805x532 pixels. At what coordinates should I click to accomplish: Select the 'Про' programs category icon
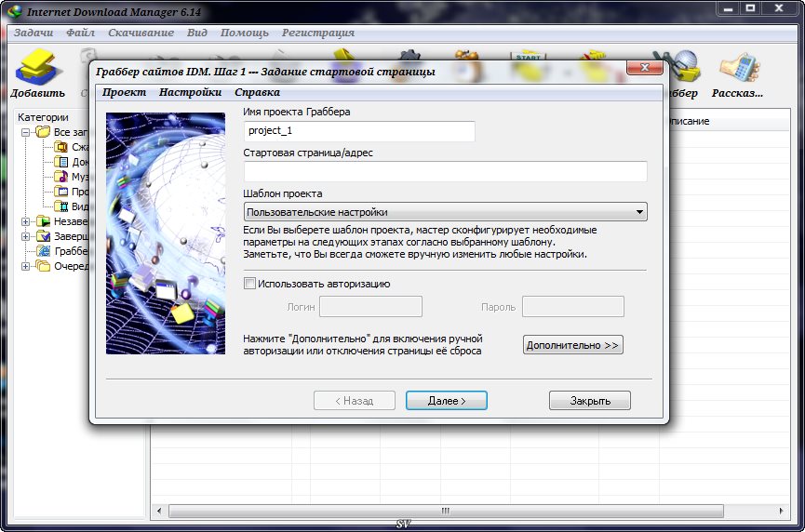coord(60,192)
